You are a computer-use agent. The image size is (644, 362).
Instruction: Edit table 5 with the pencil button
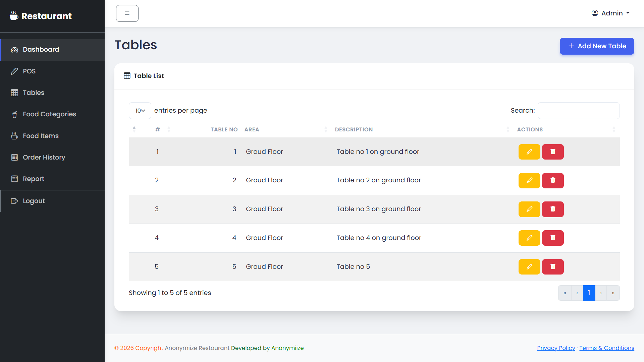pos(529,267)
